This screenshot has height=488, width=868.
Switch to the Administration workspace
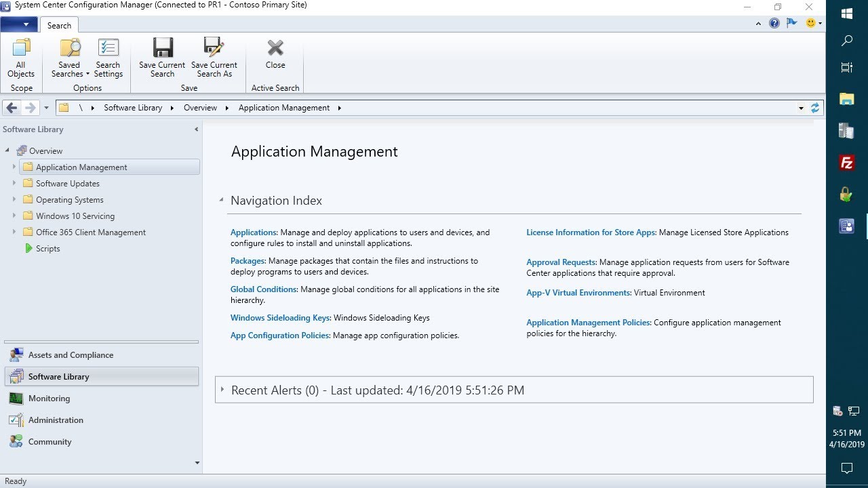click(102, 420)
